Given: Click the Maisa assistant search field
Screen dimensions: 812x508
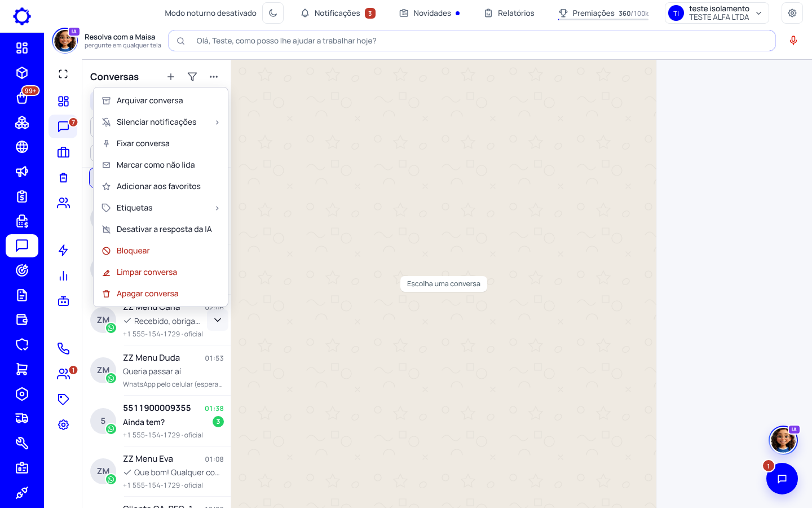Looking at the screenshot, I should [x=472, y=41].
